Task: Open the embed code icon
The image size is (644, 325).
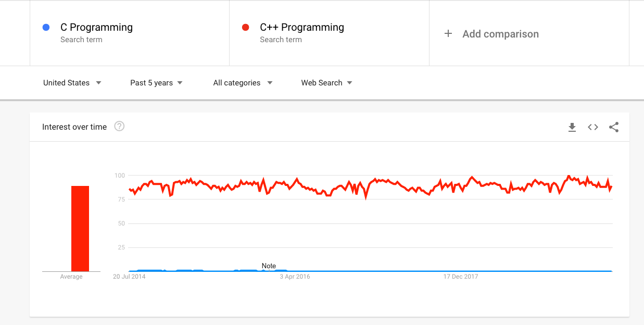Action: (x=593, y=127)
